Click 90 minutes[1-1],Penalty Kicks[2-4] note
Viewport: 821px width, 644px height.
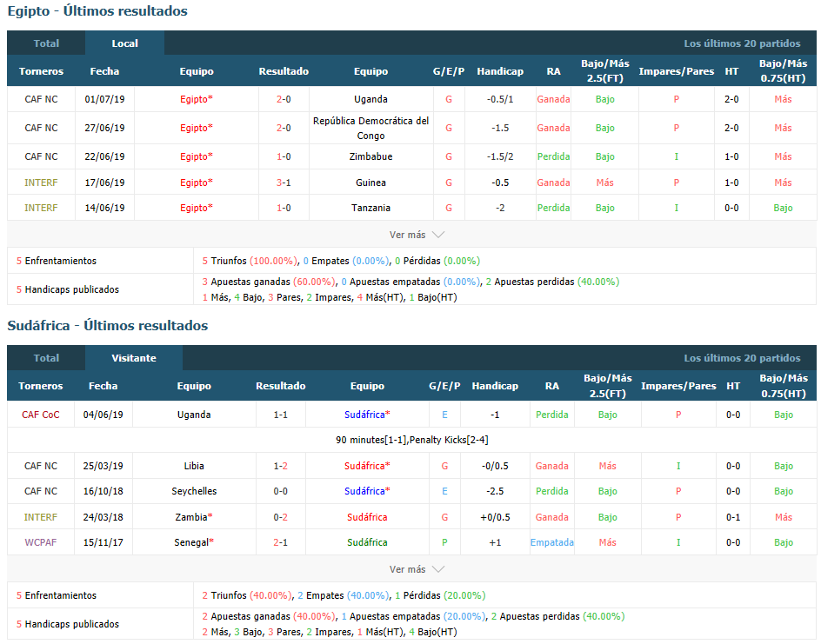click(x=412, y=440)
